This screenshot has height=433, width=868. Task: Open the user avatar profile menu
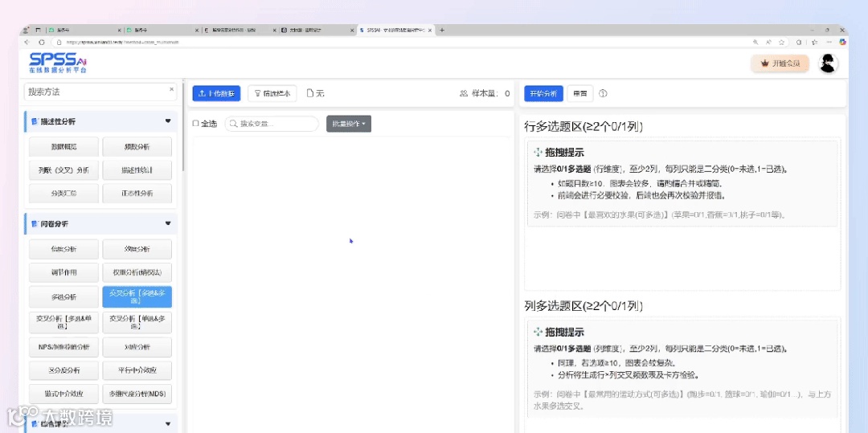(x=828, y=63)
